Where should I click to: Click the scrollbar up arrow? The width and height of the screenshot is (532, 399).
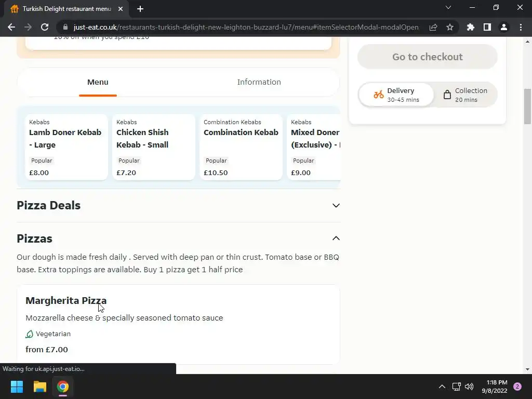[x=527, y=42]
